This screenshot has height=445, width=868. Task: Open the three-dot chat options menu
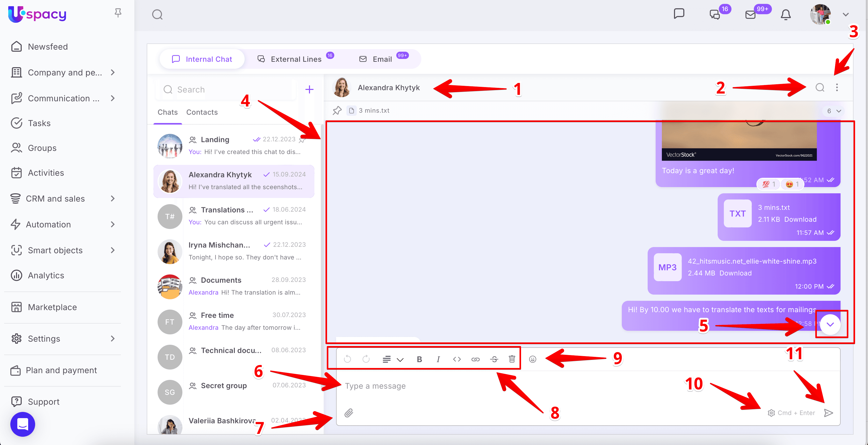837,88
